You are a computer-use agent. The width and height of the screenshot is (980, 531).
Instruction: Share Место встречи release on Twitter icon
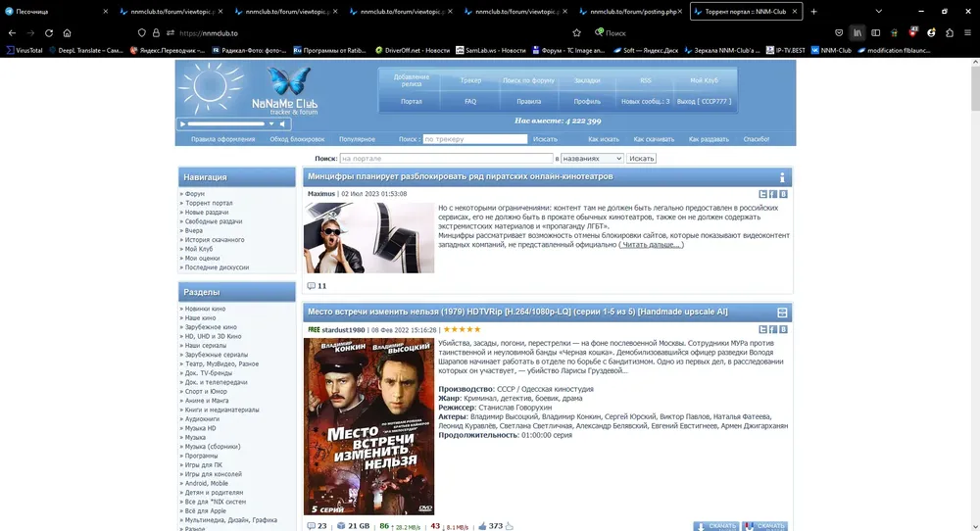click(x=762, y=329)
